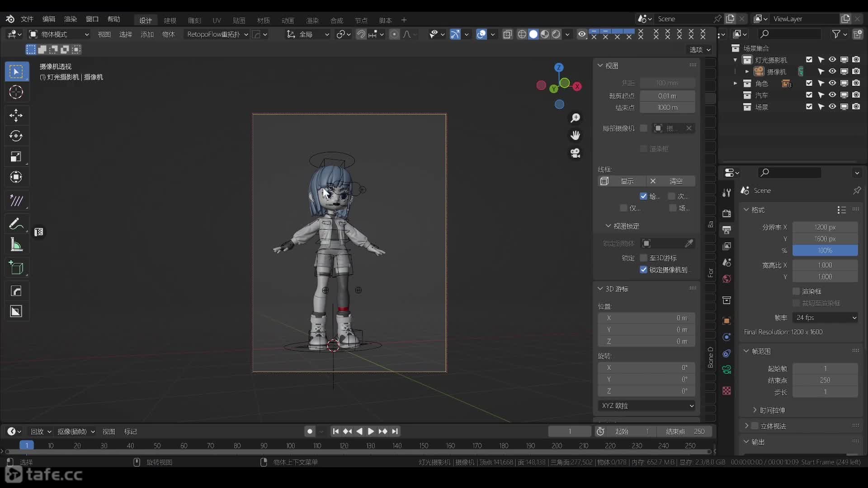Jump to the timeline end frame
Image resolution: width=868 pixels, height=488 pixels.
tap(395, 432)
